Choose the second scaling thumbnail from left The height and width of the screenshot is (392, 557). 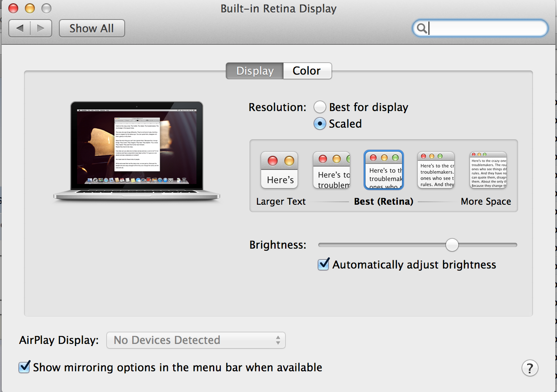click(332, 170)
